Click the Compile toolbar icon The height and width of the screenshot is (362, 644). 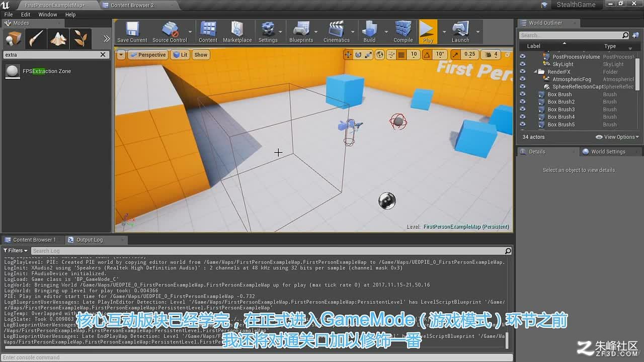[403, 32]
